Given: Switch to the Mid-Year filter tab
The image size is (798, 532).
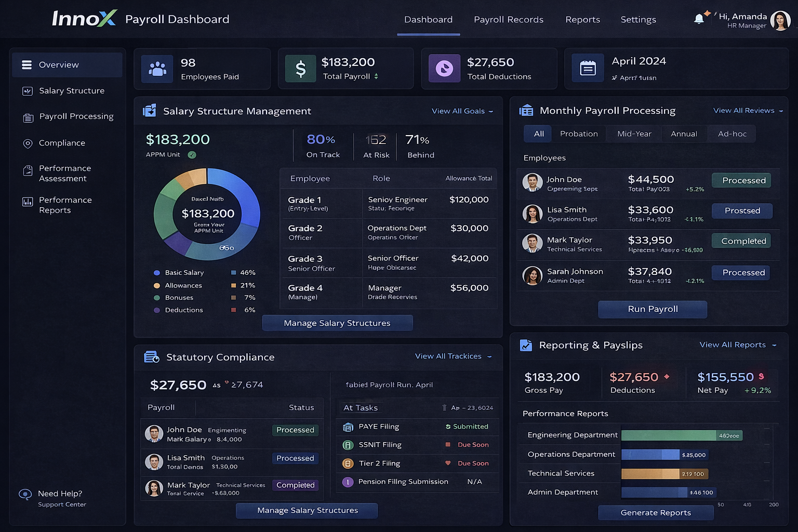Looking at the screenshot, I should click(634, 134).
